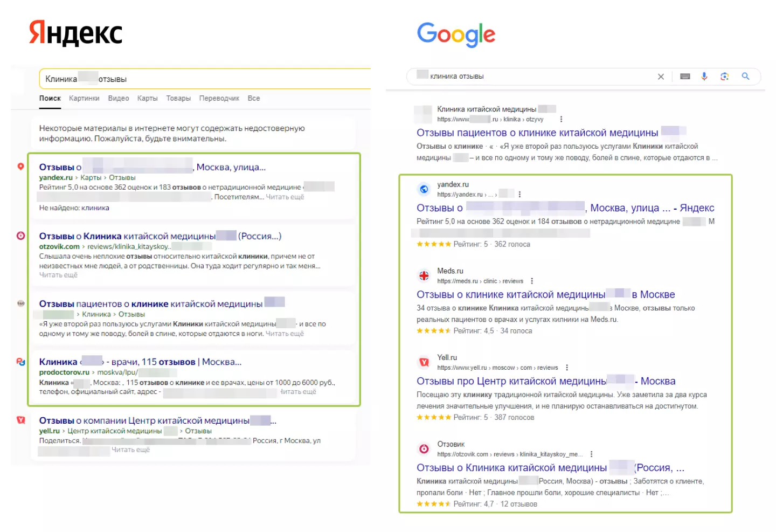Screen dimensions: 776x532
Task: Click the Google magnifier search icon
Action: (x=745, y=77)
